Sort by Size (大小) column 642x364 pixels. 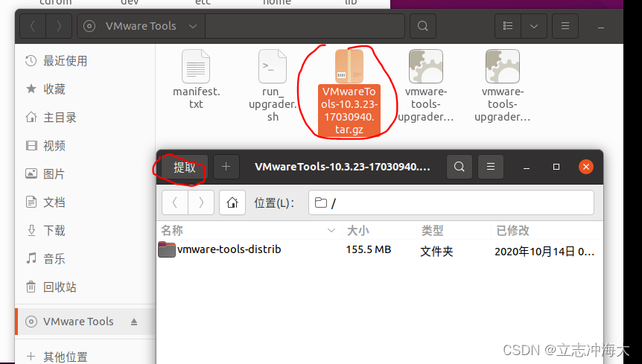click(x=358, y=231)
